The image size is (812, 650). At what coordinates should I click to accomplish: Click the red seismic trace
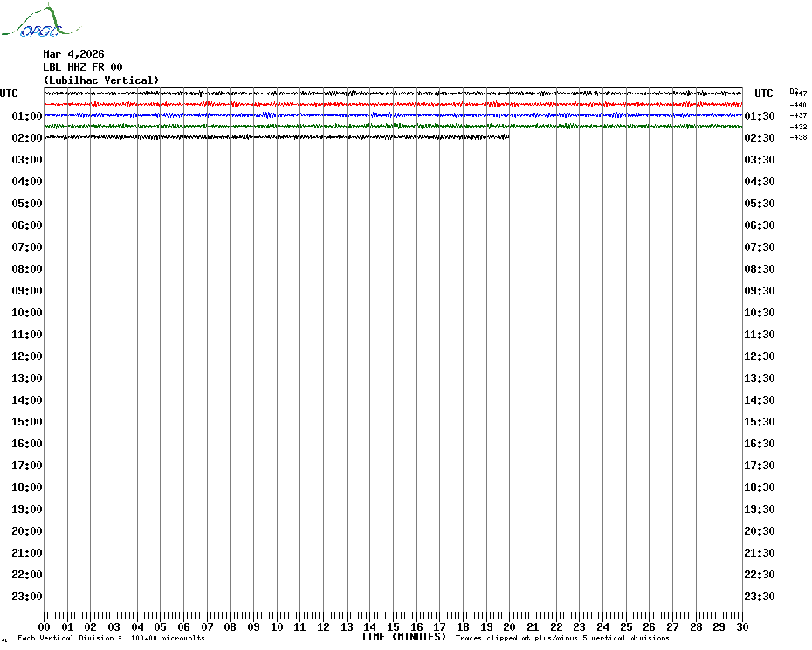point(393,104)
